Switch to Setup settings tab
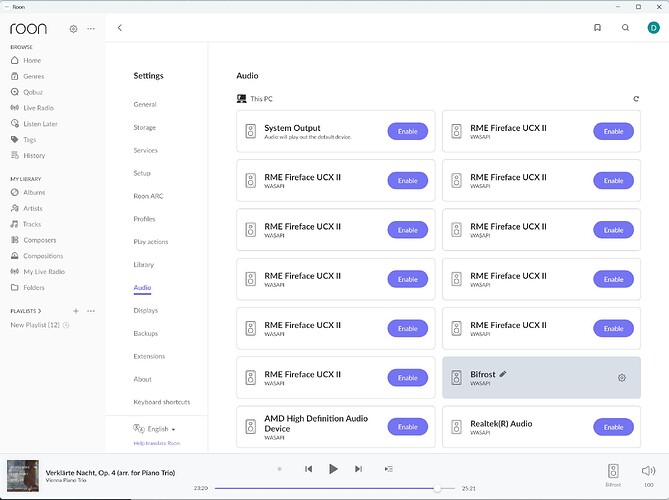 coord(142,173)
